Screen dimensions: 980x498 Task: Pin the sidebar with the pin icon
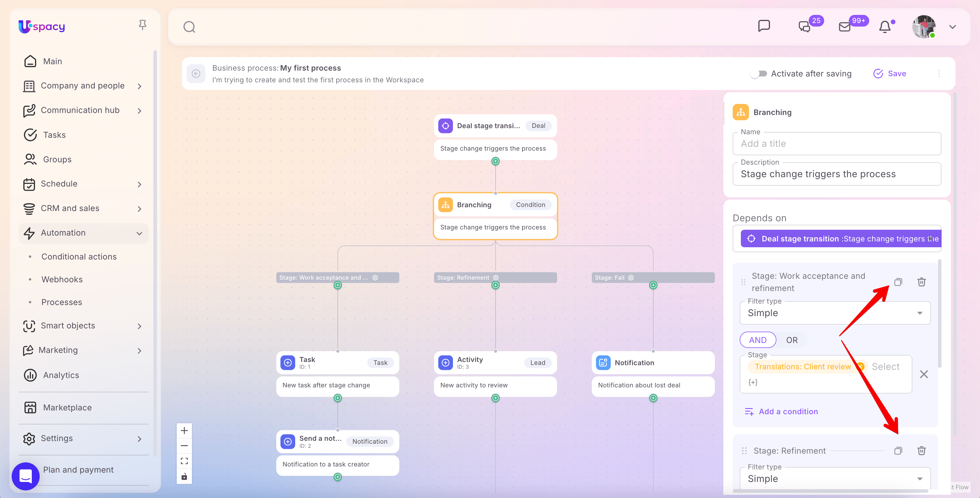pyautogui.click(x=143, y=25)
